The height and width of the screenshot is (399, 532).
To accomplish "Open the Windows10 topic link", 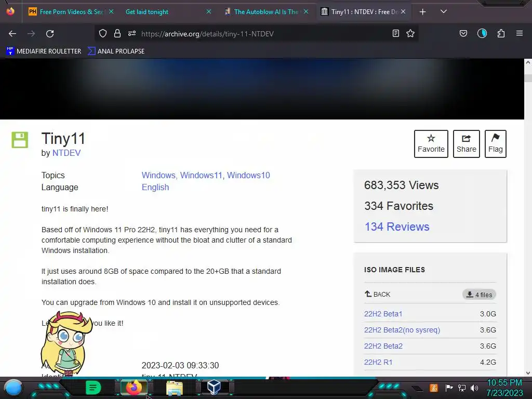I will (248, 176).
